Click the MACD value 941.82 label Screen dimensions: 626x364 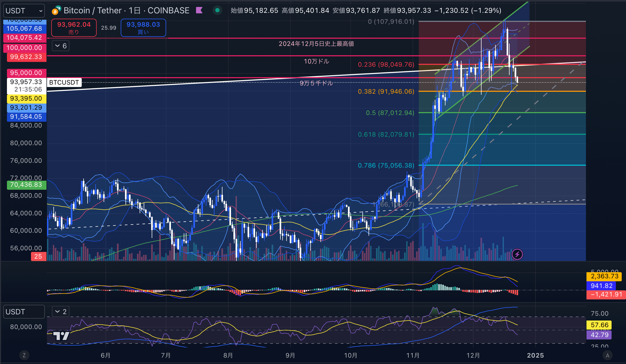[601, 286]
